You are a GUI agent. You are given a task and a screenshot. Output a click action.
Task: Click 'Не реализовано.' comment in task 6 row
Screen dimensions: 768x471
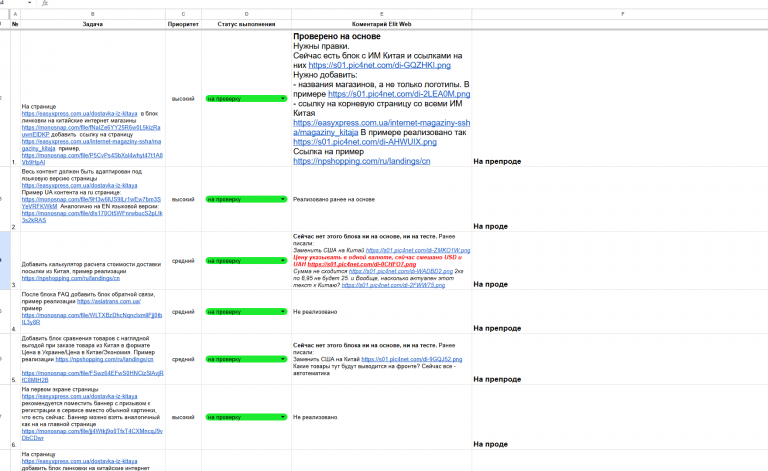pos(315,417)
